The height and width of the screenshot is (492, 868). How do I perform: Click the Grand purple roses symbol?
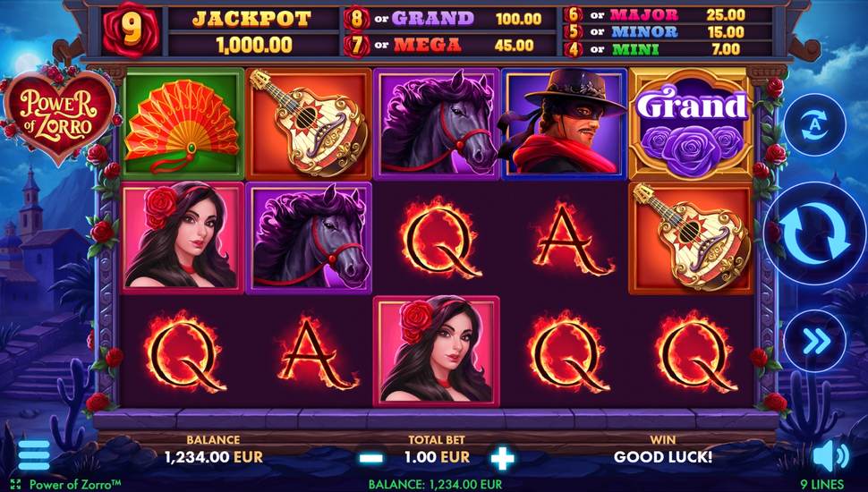(691, 124)
